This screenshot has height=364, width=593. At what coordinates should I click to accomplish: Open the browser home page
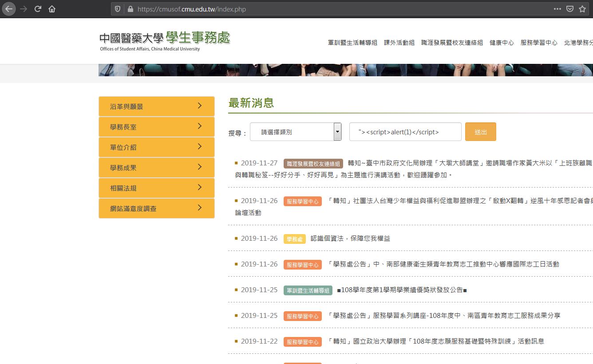point(52,9)
